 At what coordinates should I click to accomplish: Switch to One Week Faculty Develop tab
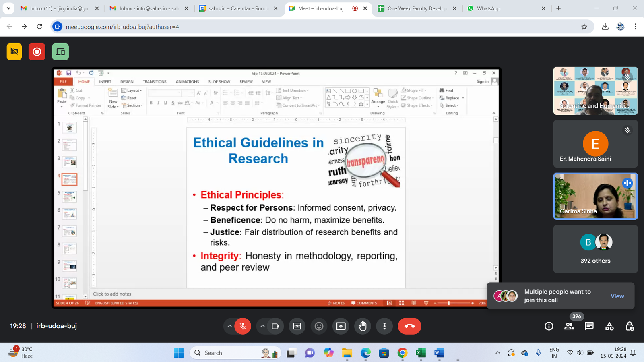tap(417, 8)
